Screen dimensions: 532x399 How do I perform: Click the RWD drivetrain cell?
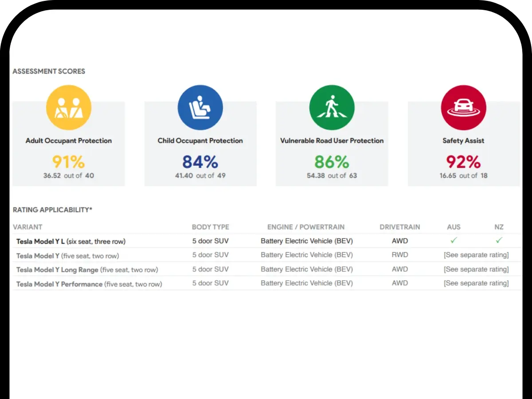[x=400, y=255]
